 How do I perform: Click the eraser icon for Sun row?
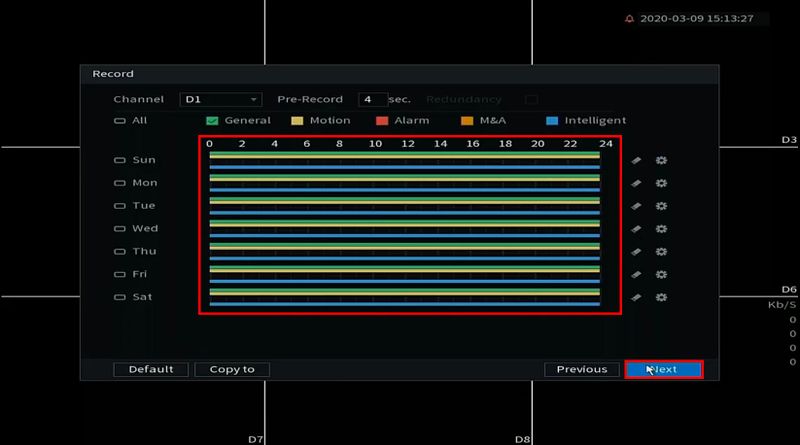(x=636, y=161)
